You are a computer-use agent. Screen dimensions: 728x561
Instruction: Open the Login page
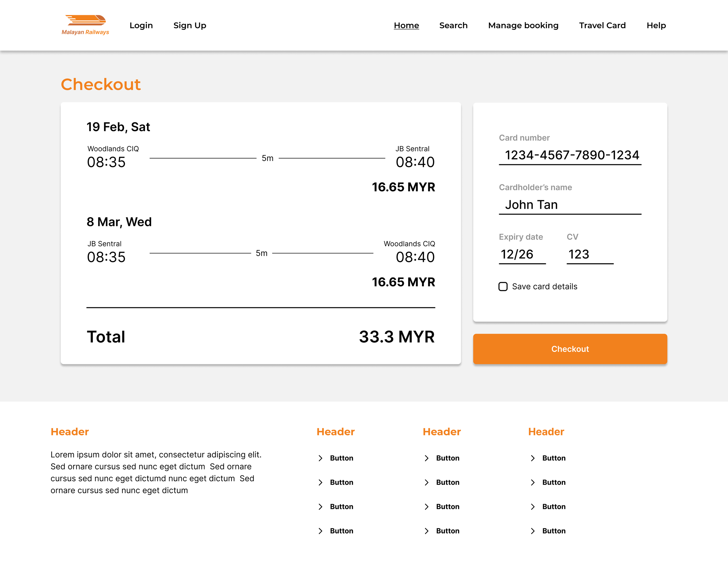141,25
